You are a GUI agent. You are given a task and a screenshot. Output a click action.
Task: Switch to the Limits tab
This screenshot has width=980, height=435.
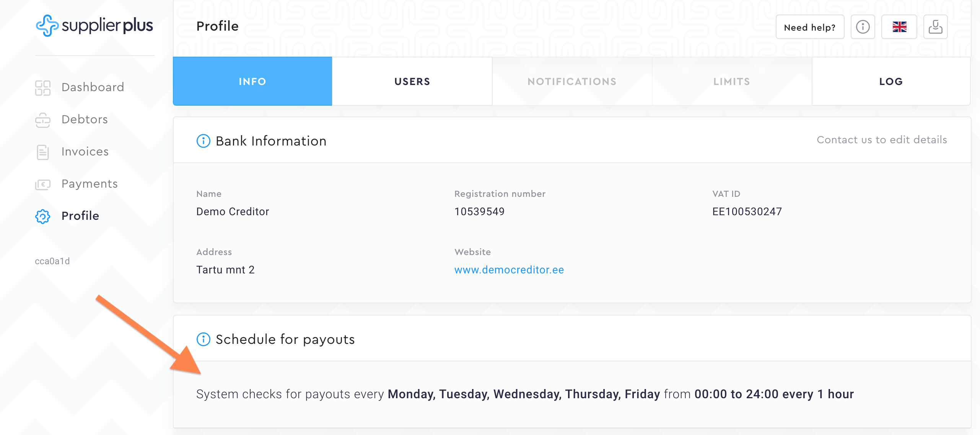click(x=731, y=82)
